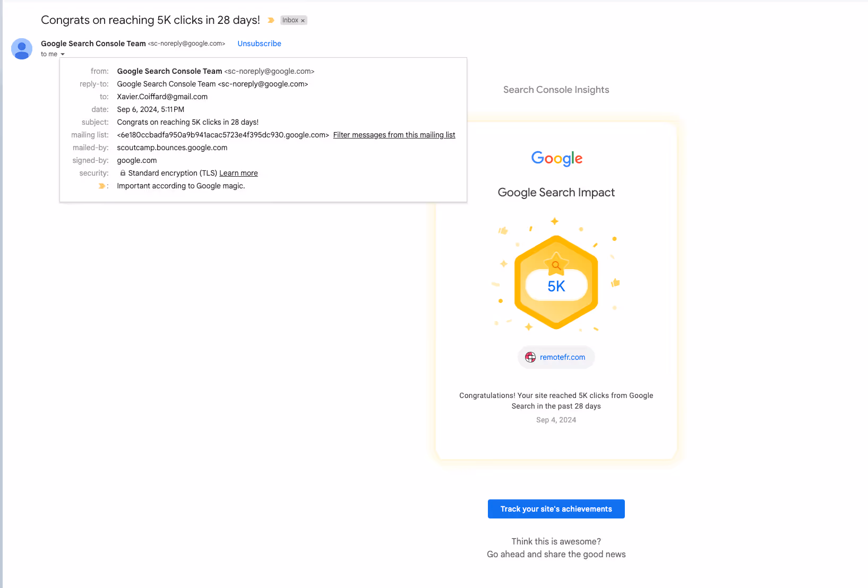The width and height of the screenshot is (868, 588).
Task: Click 'Track your site's achievements' button
Action: (556, 509)
